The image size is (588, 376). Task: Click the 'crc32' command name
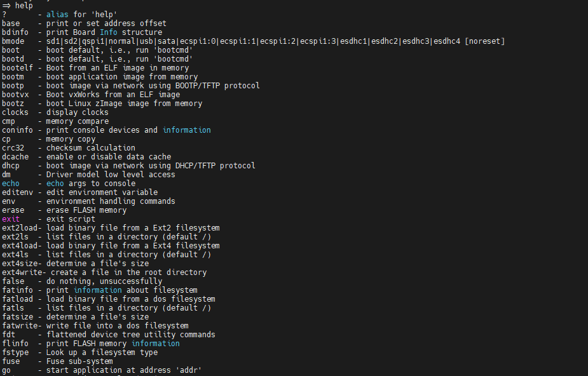click(x=13, y=148)
